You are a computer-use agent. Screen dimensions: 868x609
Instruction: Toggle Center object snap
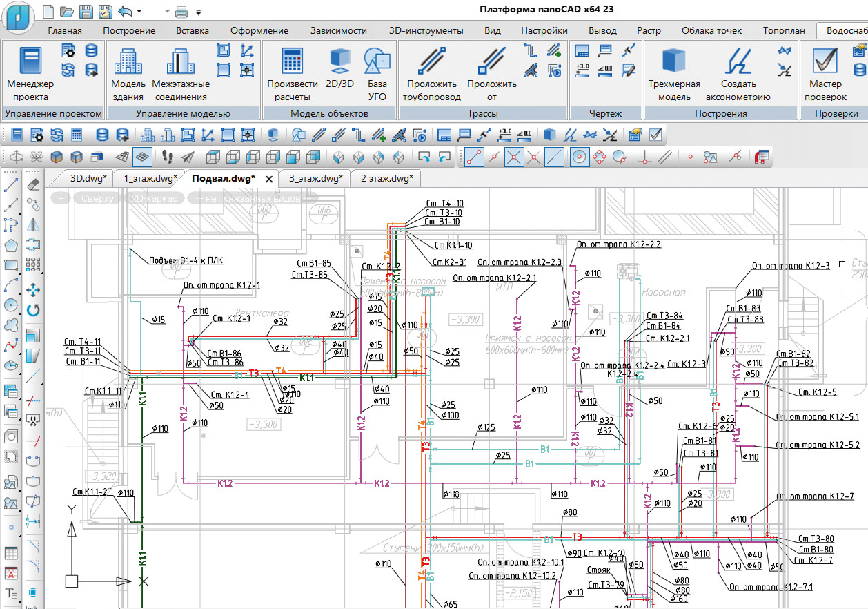pos(580,157)
